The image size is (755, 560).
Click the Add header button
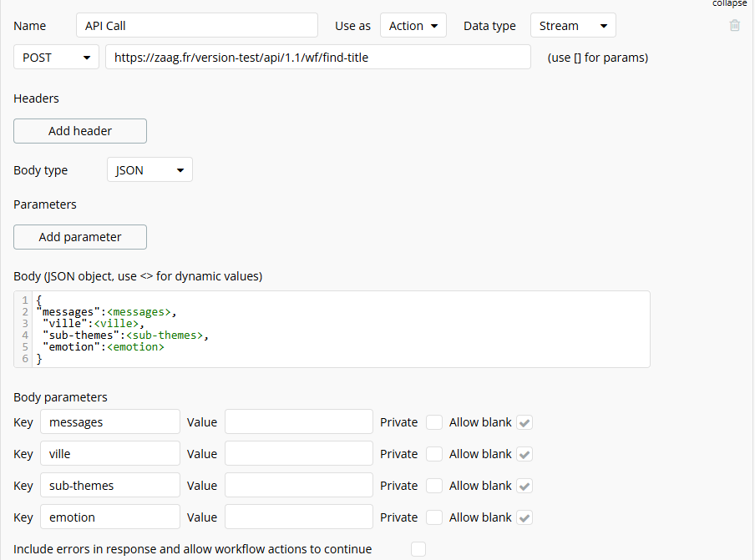(80, 131)
